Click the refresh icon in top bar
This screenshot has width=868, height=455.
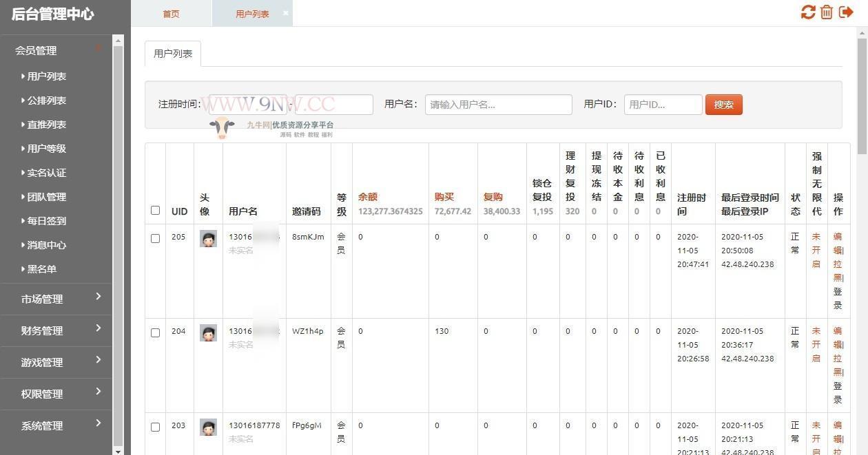click(807, 12)
